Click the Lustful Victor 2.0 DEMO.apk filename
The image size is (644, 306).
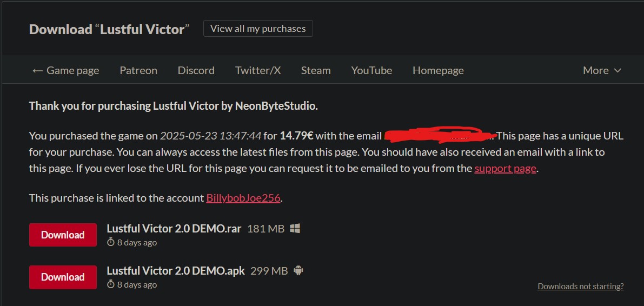click(x=176, y=270)
